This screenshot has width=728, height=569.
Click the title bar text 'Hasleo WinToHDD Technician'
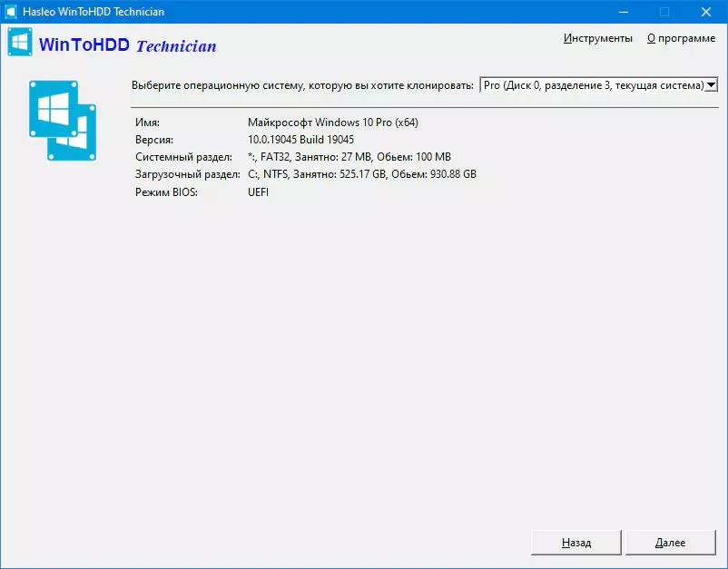click(x=93, y=12)
